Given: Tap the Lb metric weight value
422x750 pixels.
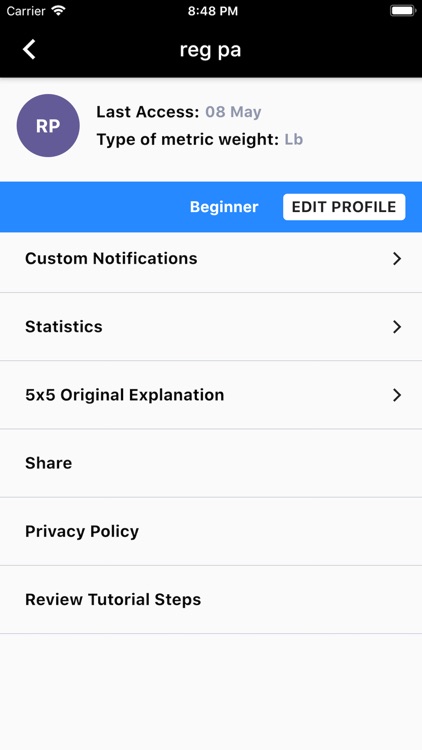Looking at the screenshot, I should coord(294,140).
